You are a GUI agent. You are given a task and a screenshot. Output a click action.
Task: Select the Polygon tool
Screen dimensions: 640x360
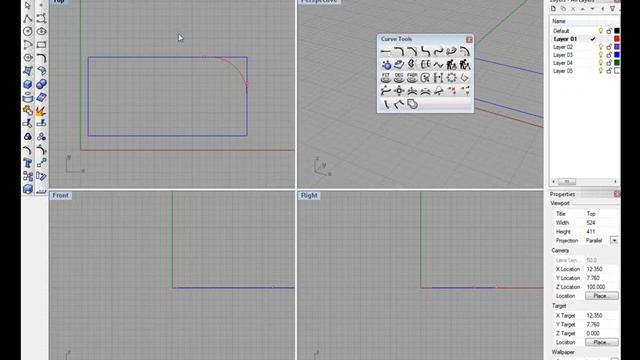(x=28, y=58)
